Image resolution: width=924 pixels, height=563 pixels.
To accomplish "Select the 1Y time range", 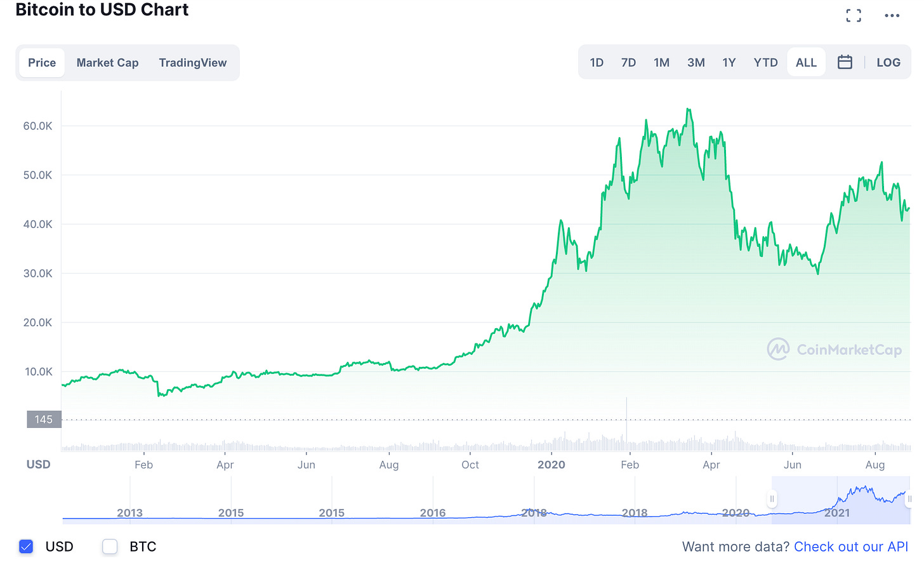I will (729, 63).
